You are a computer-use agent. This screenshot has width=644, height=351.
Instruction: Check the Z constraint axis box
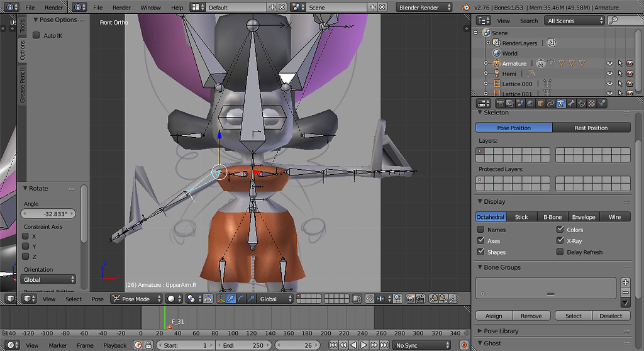pyautogui.click(x=25, y=257)
